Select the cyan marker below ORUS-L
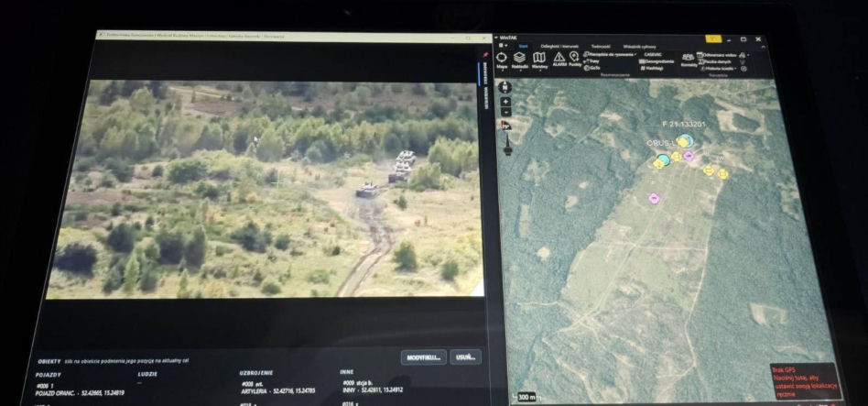Image resolution: width=868 pixels, height=406 pixels. tap(663, 160)
